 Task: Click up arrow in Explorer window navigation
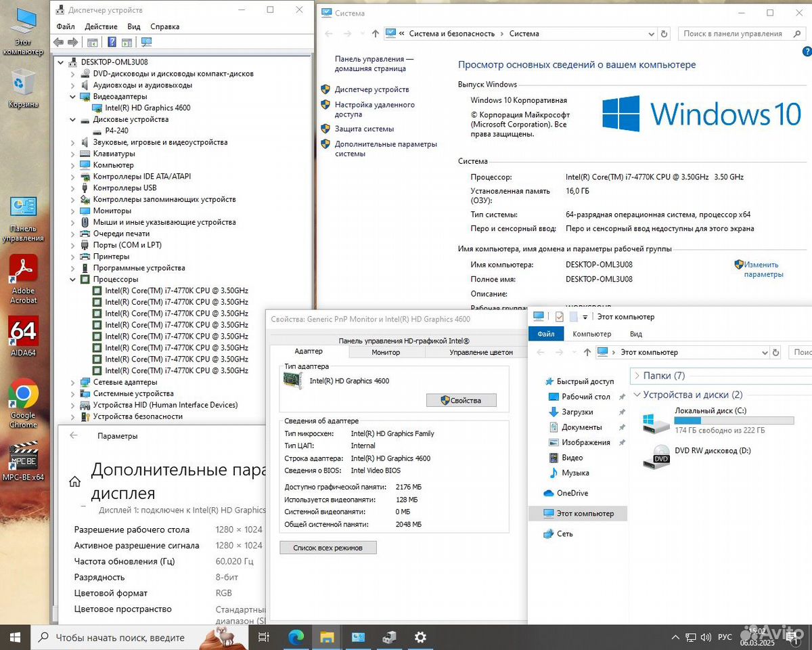point(586,352)
